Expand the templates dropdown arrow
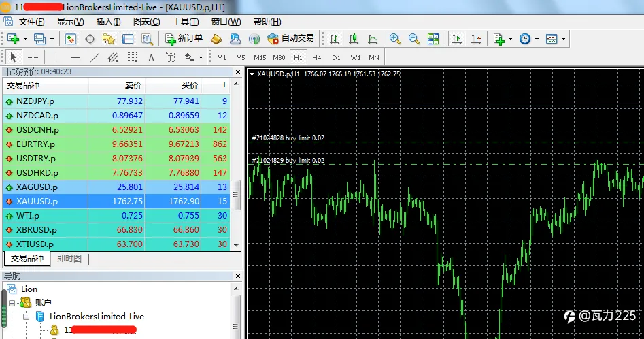This screenshot has width=644, height=339. (563, 39)
